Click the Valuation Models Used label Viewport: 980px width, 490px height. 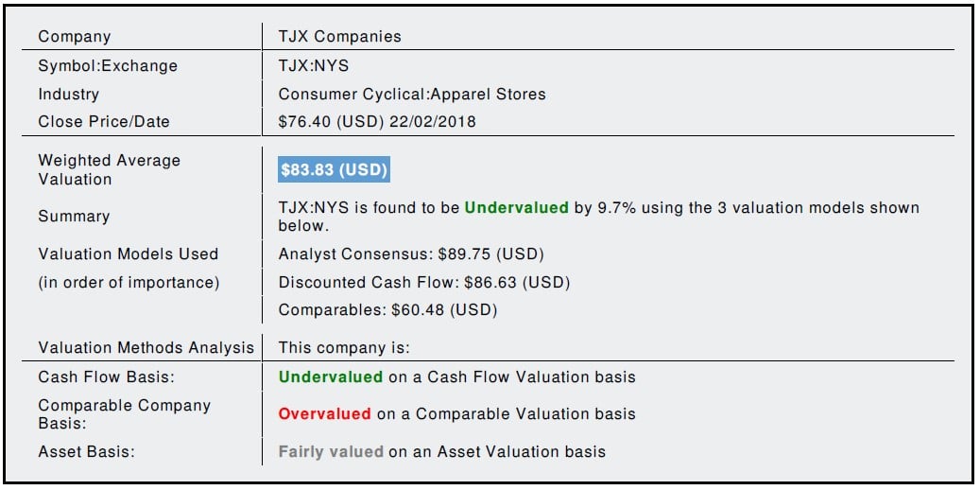pos(128,254)
